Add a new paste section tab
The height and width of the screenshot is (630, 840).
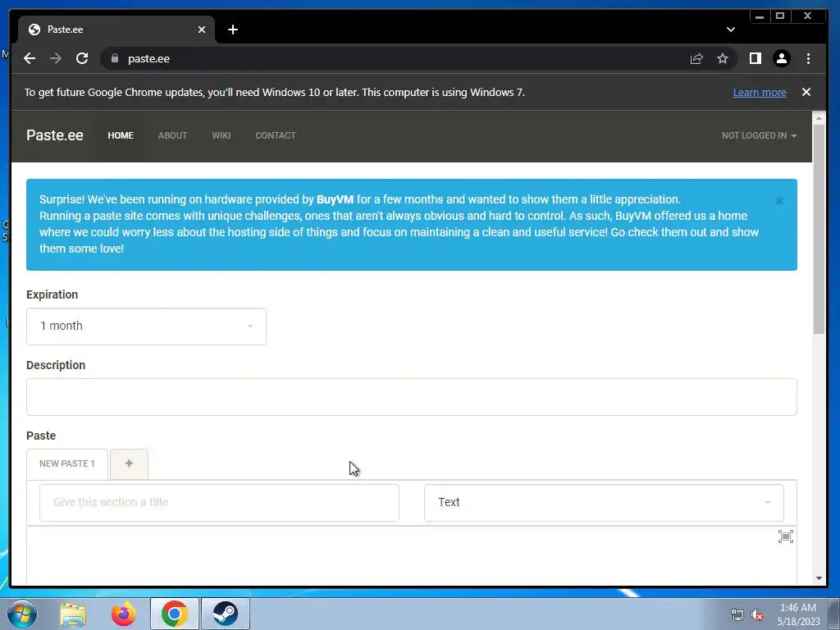point(129,464)
